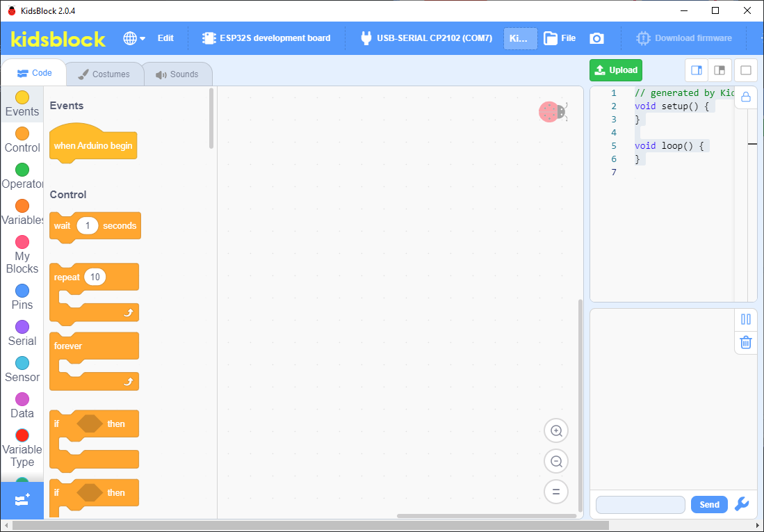Switch to the Costumes tab

point(104,74)
